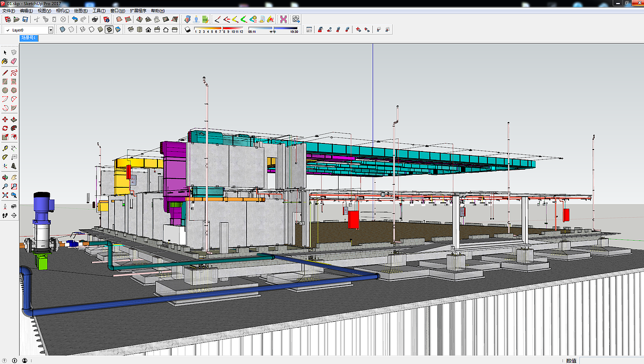Select the Rotate tool
Image resolution: width=644 pixels, height=364 pixels.
[x=5, y=128]
